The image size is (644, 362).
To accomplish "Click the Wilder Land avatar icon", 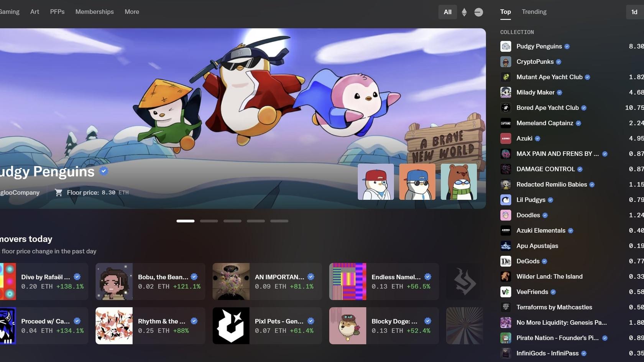I will click(x=506, y=276).
